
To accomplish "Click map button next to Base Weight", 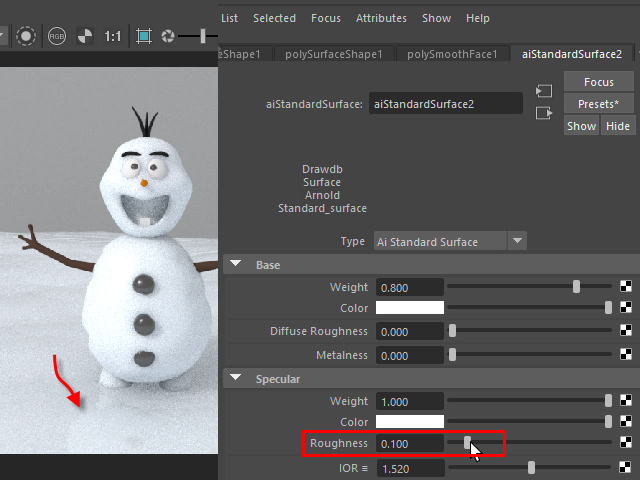I will click(x=626, y=287).
